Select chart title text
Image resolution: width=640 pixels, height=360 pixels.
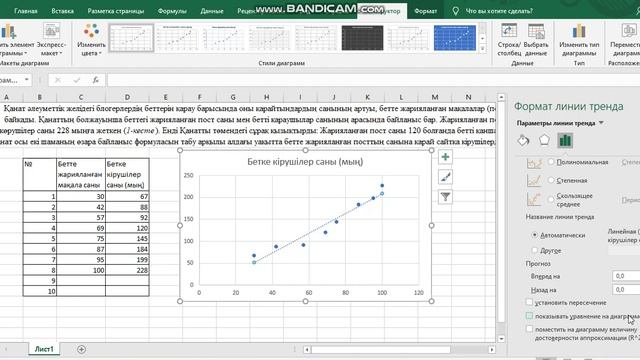[x=305, y=162]
